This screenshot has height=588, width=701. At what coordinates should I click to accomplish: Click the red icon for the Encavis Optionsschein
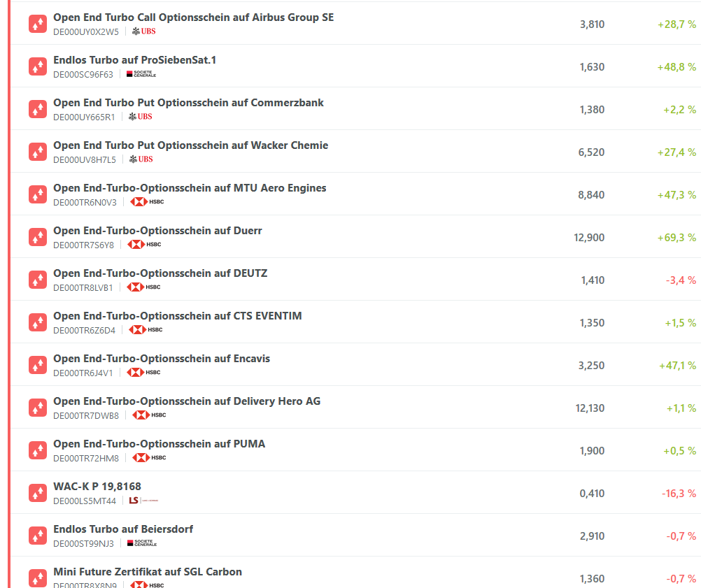tap(38, 365)
